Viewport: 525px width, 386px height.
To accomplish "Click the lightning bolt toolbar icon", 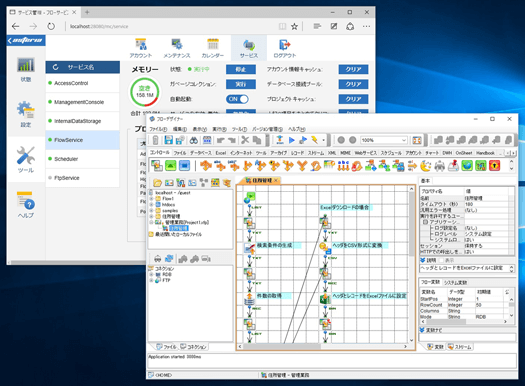I will point(314,140).
